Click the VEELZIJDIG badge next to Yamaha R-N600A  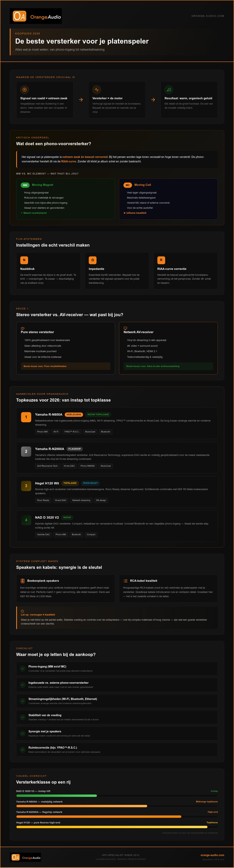[x=74, y=414]
